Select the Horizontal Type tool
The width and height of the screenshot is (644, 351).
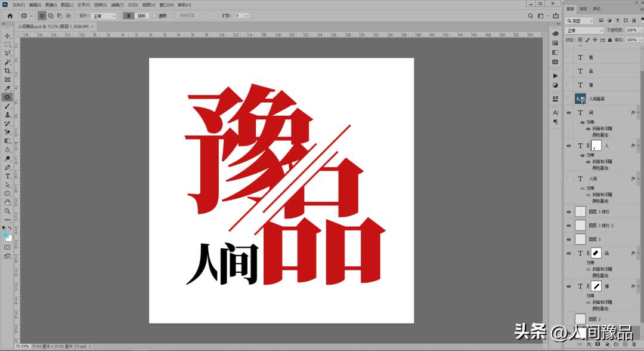click(8, 176)
